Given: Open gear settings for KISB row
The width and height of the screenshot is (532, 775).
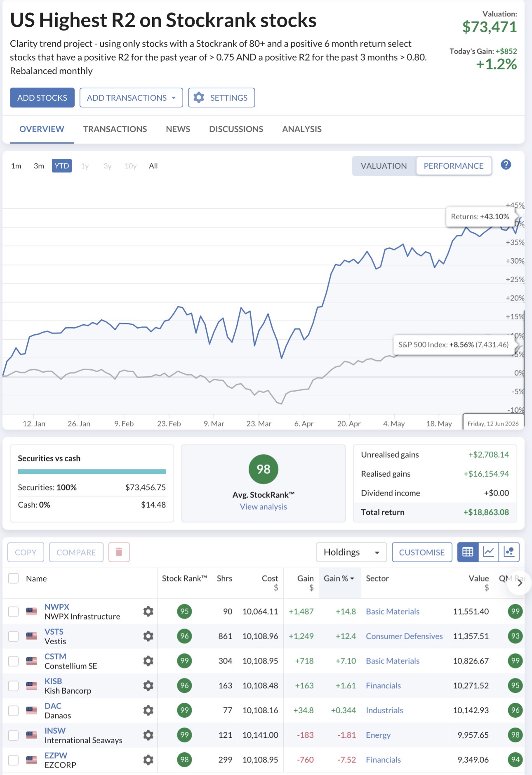Looking at the screenshot, I should point(148,685).
